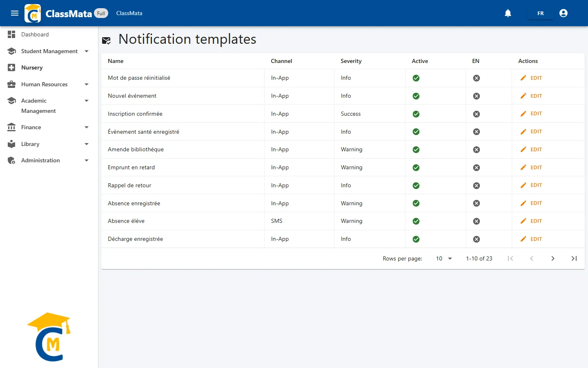Open the hamburger navigation menu
Screen dimensions: 588x368
click(15, 13)
